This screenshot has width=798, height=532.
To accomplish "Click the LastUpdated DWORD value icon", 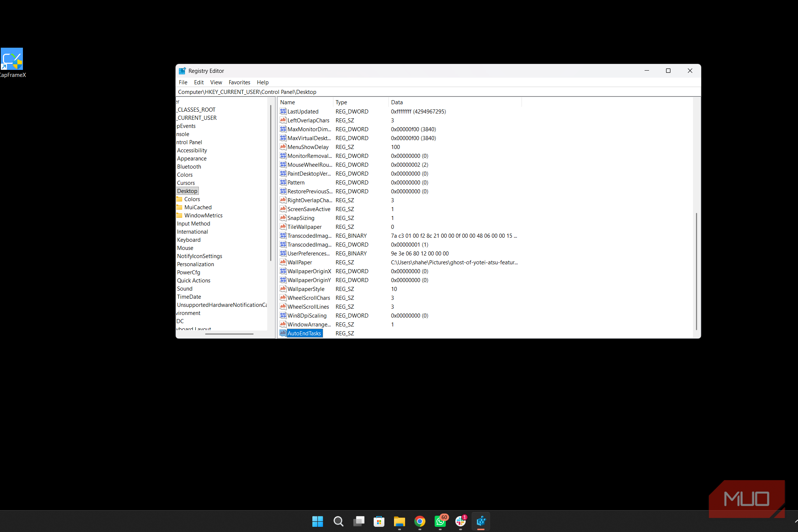I will pos(283,111).
